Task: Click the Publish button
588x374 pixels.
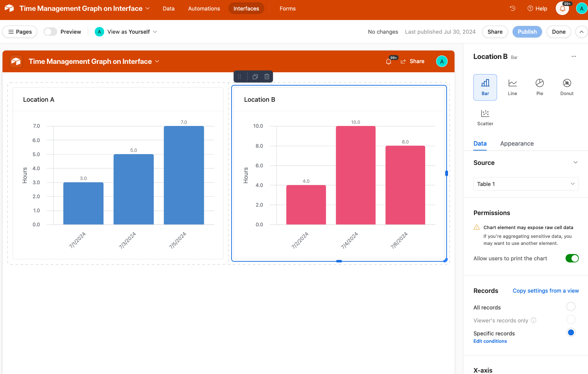Action: click(527, 32)
